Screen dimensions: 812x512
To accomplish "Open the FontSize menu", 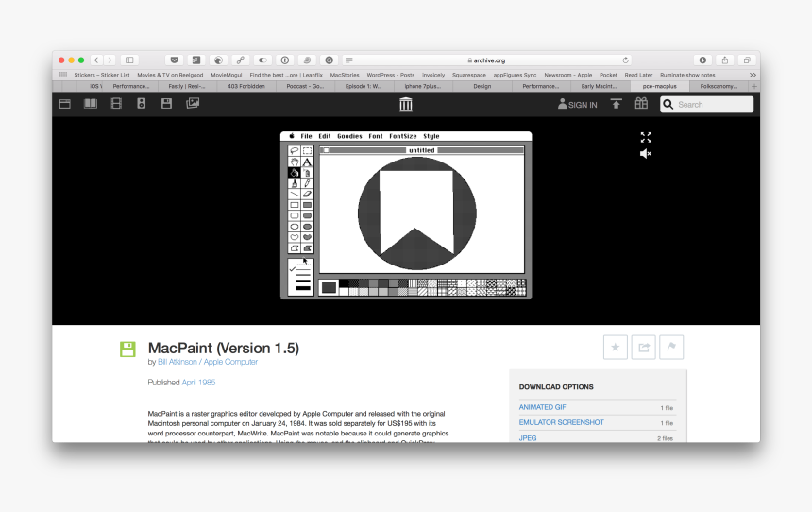I will pos(403,136).
